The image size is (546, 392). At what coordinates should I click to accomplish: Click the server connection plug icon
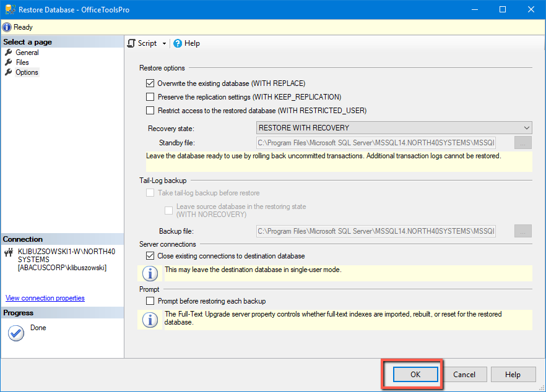pyautogui.click(x=9, y=252)
